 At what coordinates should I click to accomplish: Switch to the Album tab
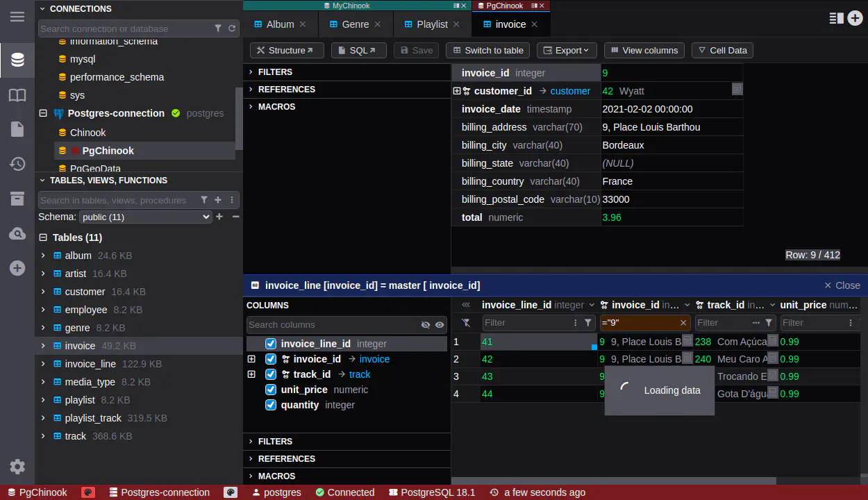tap(280, 24)
